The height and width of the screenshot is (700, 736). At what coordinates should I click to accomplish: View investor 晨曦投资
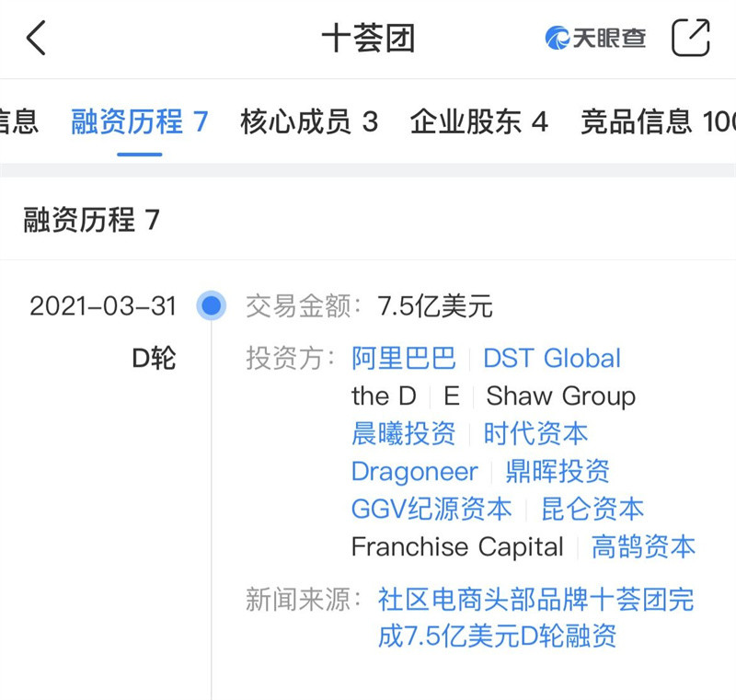[403, 433]
